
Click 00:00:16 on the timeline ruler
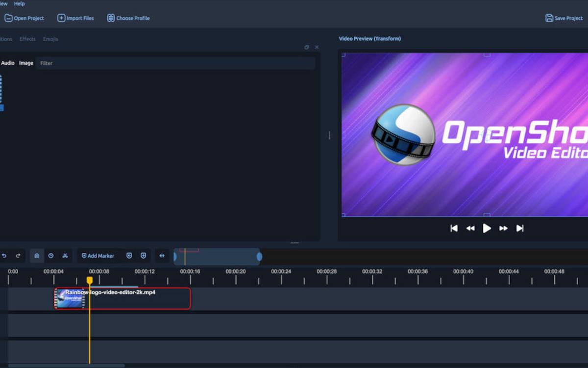point(190,271)
